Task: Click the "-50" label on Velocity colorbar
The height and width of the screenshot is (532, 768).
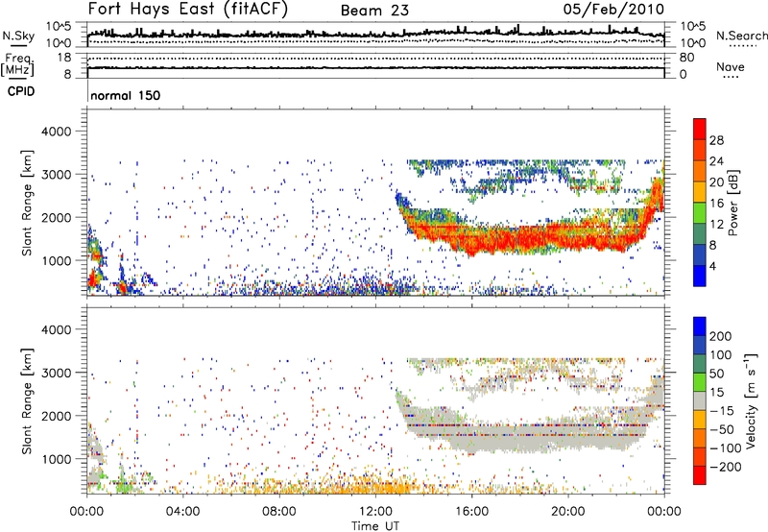Action: 721,429
